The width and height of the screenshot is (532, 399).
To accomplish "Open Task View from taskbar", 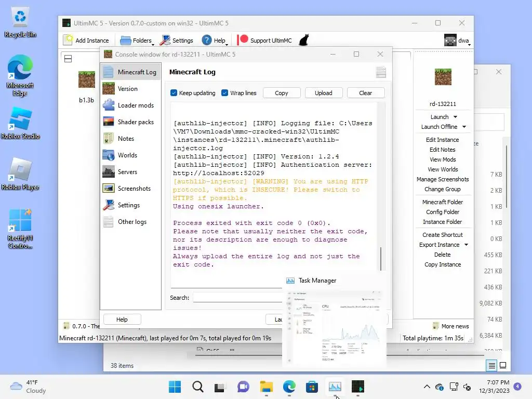I will click(220, 387).
